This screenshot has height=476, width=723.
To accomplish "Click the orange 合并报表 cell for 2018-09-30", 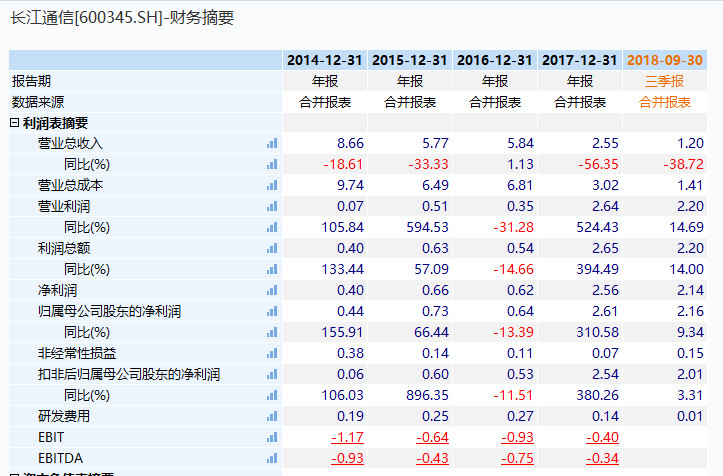I will pos(664,102).
